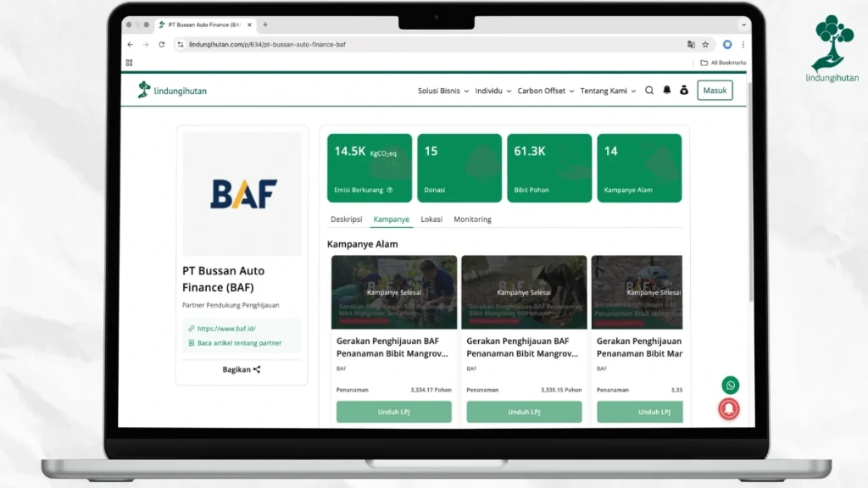Click Unduh LPJ on the third campaign card

coord(639,412)
